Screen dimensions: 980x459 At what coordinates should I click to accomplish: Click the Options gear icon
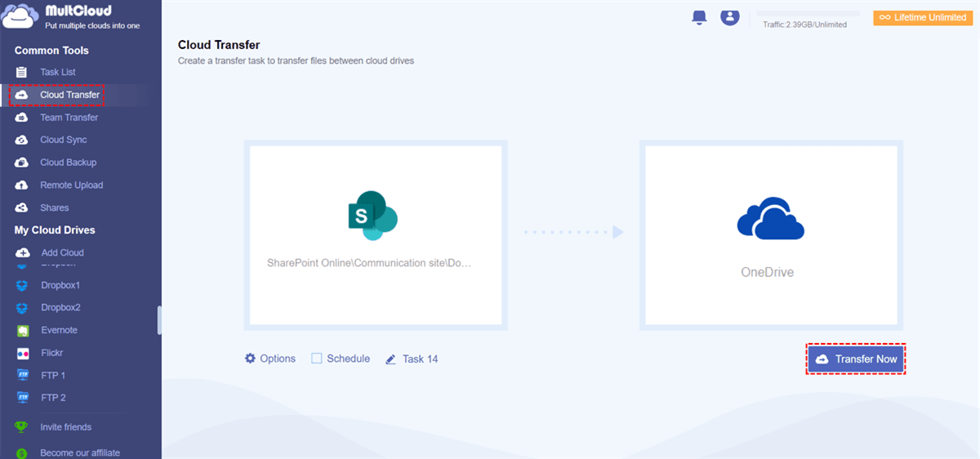coord(250,359)
